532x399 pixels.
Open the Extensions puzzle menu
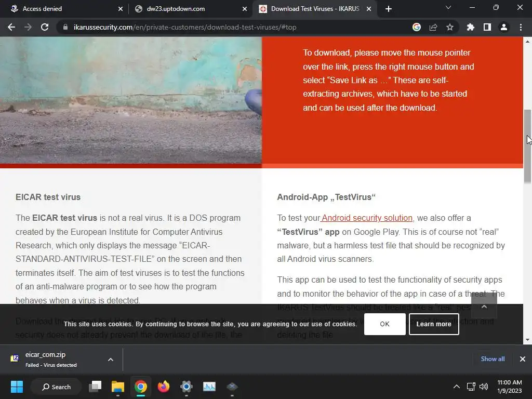pyautogui.click(x=470, y=27)
